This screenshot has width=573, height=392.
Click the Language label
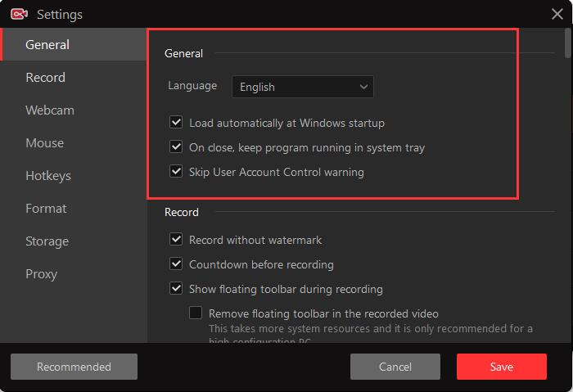192,86
